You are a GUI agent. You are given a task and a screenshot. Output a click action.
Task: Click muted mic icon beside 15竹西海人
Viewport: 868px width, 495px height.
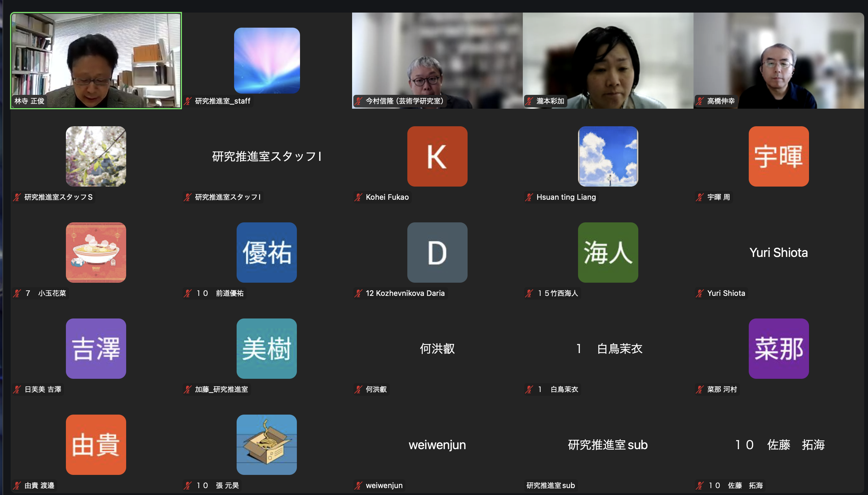(x=529, y=293)
